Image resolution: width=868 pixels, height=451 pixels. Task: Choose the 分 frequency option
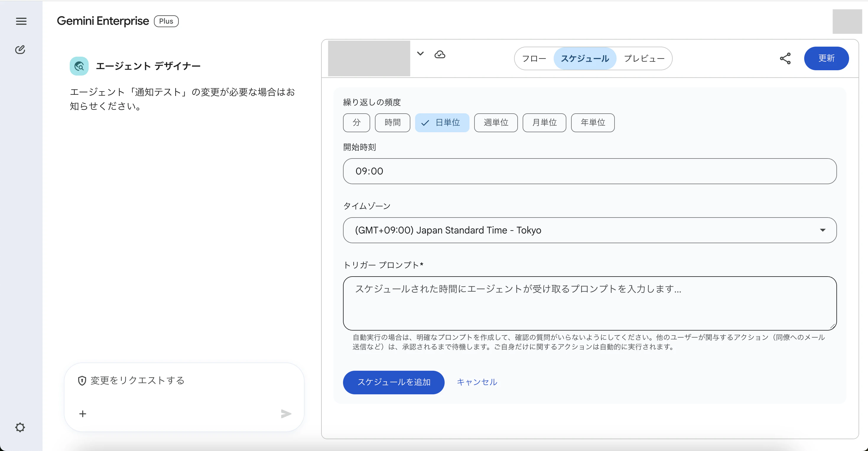[357, 122]
